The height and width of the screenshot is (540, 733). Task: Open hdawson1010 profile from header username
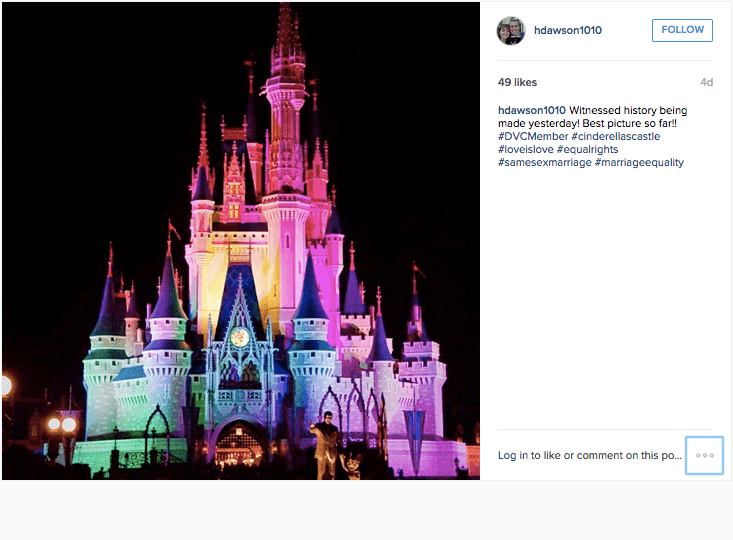(x=568, y=30)
